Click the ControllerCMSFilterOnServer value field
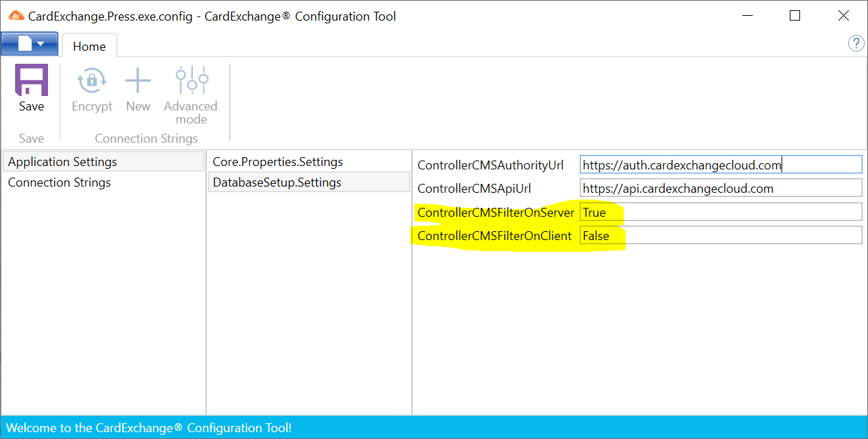This screenshot has width=868, height=439. tap(720, 212)
